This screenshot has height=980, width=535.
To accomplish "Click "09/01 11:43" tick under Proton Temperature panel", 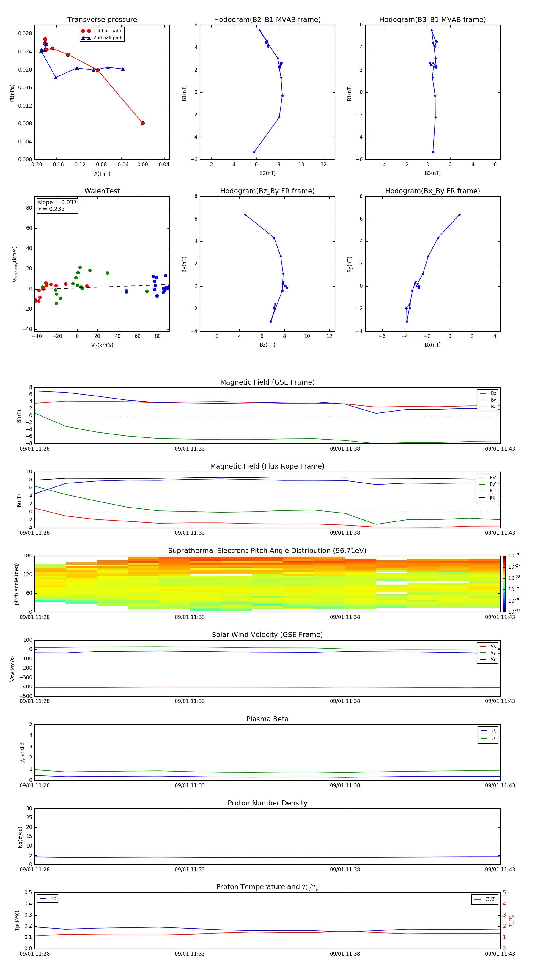I will coord(500,954).
